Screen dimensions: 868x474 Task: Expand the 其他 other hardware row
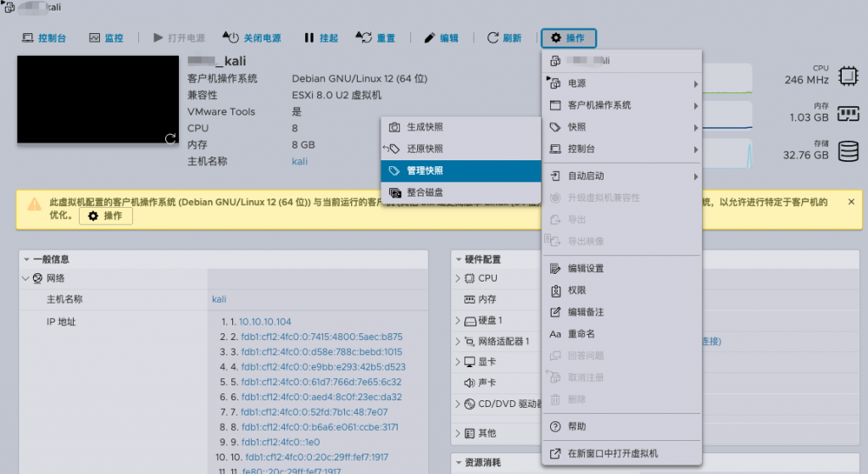(x=458, y=433)
